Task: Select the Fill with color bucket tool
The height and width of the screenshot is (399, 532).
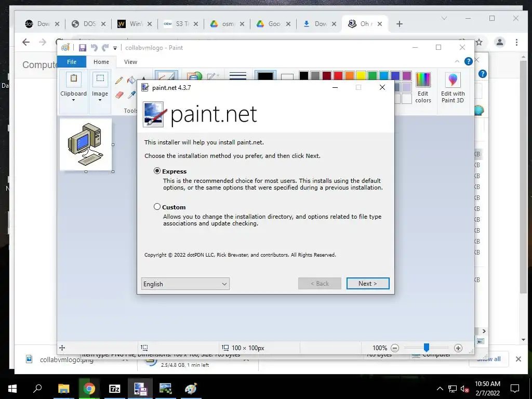Action: click(x=131, y=81)
